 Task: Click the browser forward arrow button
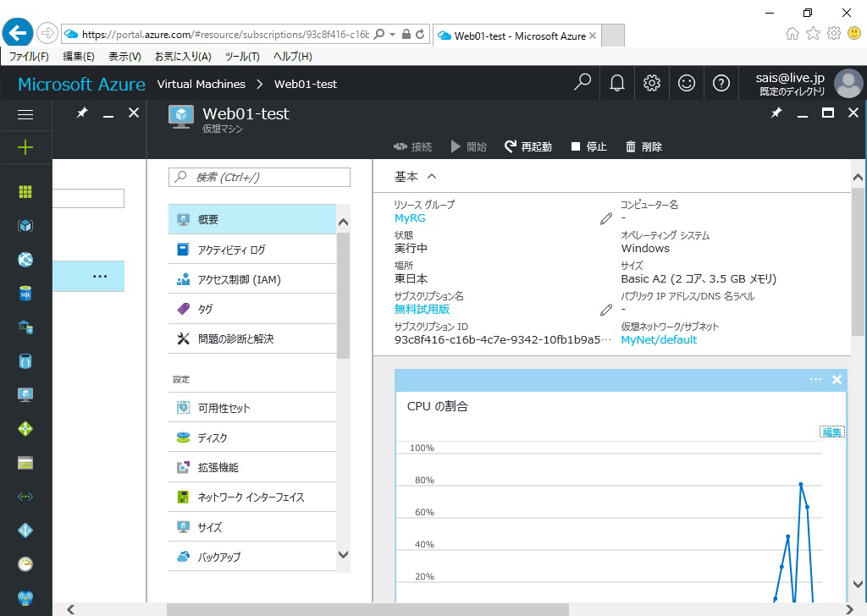tap(47, 34)
